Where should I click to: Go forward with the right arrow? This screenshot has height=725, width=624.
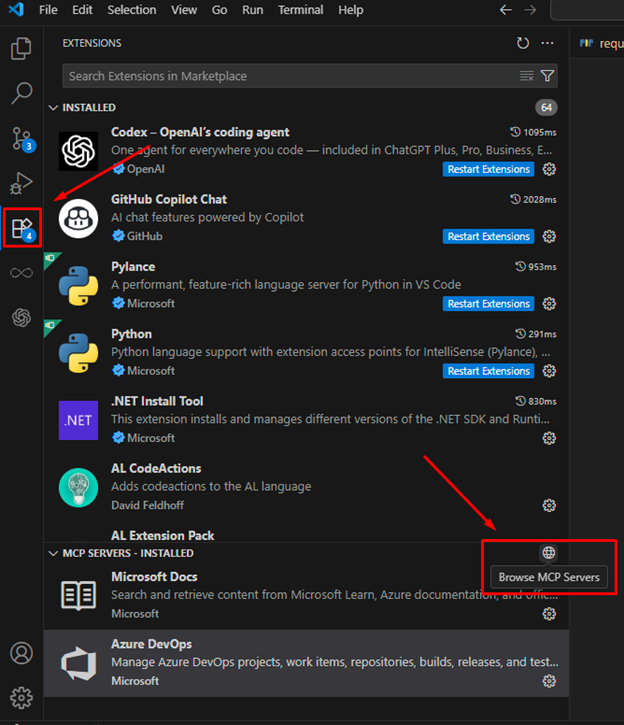pos(530,10)
